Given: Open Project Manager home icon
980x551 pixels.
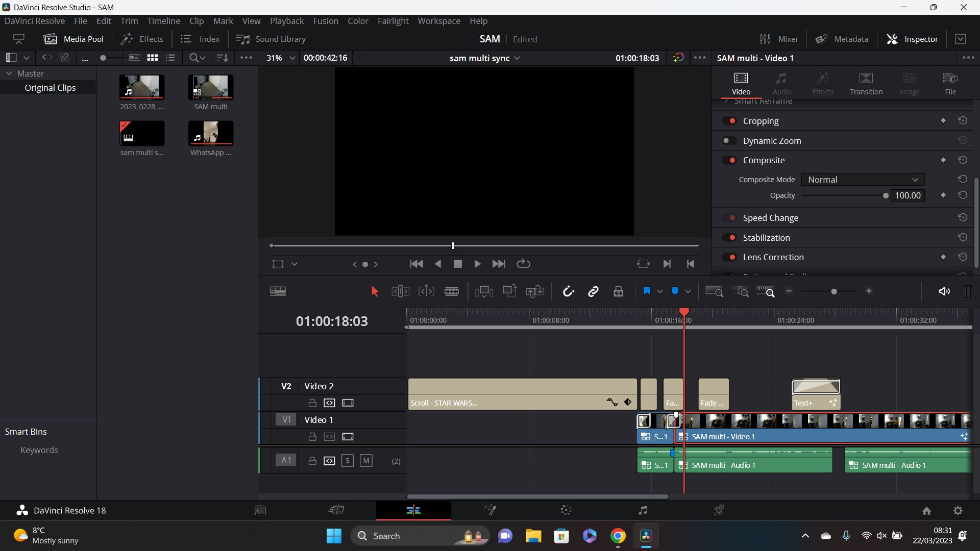Looking at the screenshot, I should 926,511.
